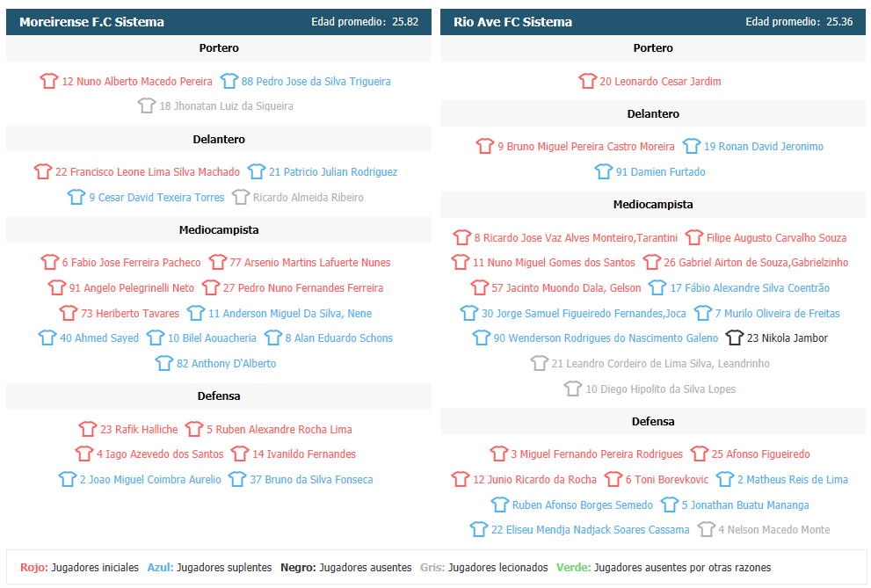This screenshot has width=871, height=588.
Task: Click the red jersey icon beside Arsenio Martins Lafuerte Nunes
Action: point(218,262)
